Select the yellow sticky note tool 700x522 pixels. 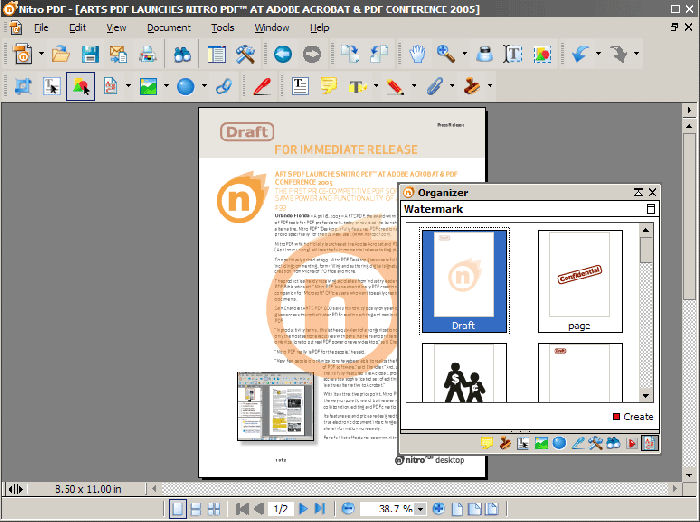(x=328, y=86)
